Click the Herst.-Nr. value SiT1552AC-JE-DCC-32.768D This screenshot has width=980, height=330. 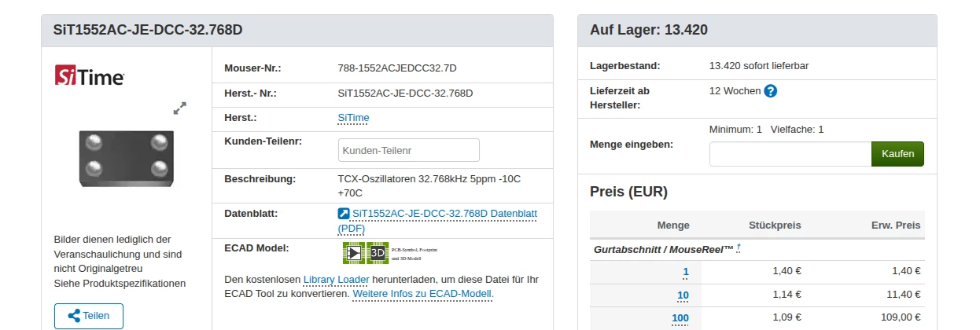click(406, 93)
